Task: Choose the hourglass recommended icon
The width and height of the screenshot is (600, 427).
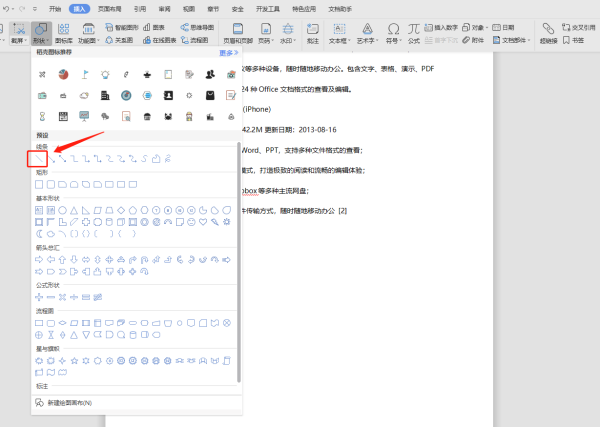Action: (x=42, y=116)
